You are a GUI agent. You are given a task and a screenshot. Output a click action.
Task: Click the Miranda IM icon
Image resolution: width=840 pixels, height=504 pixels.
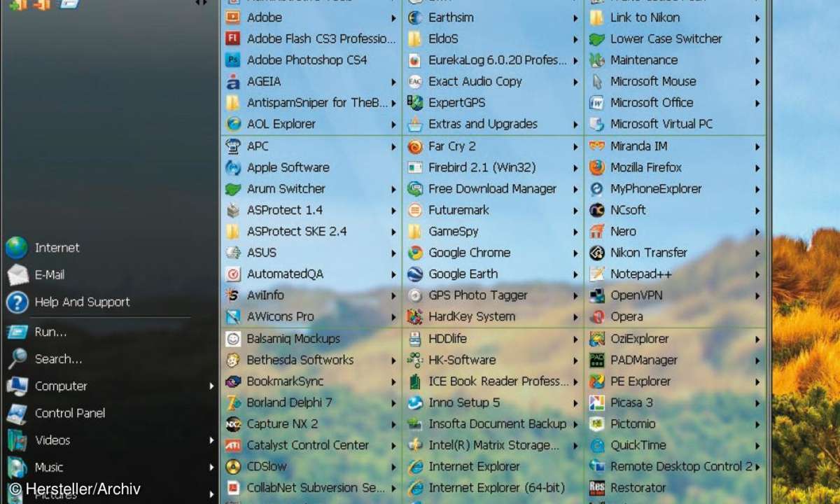596,146
